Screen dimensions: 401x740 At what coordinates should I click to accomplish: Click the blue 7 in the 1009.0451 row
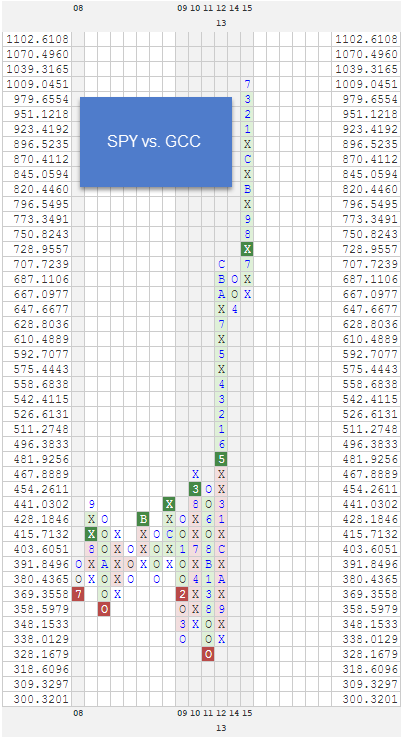(247, 84)
